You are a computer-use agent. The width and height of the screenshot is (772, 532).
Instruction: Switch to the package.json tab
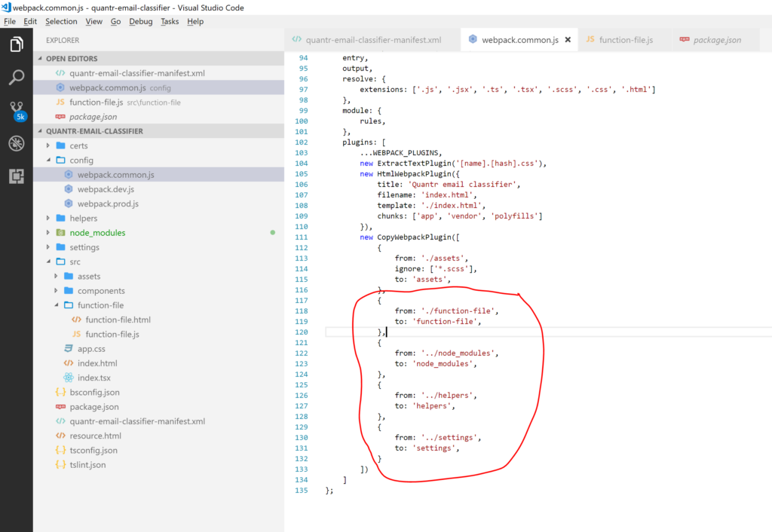pos(716,40)
